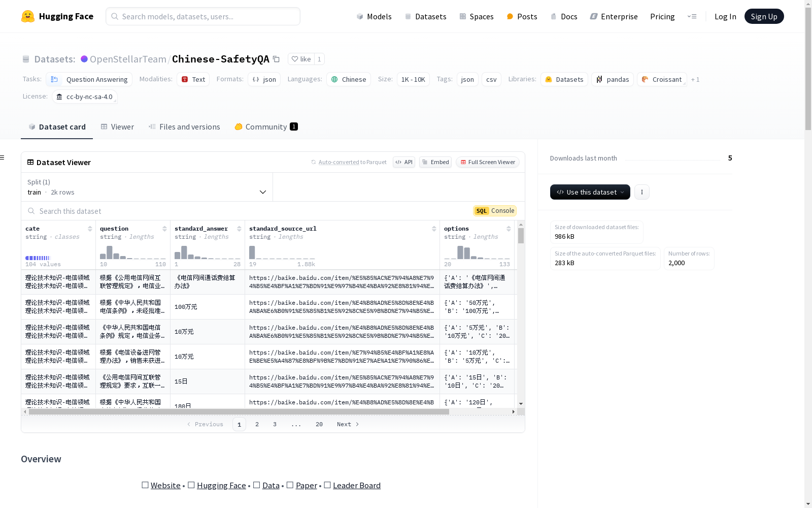Click the OpenStellarTeam avatar icon
The image size is (812, 508).
coord(84,59)
